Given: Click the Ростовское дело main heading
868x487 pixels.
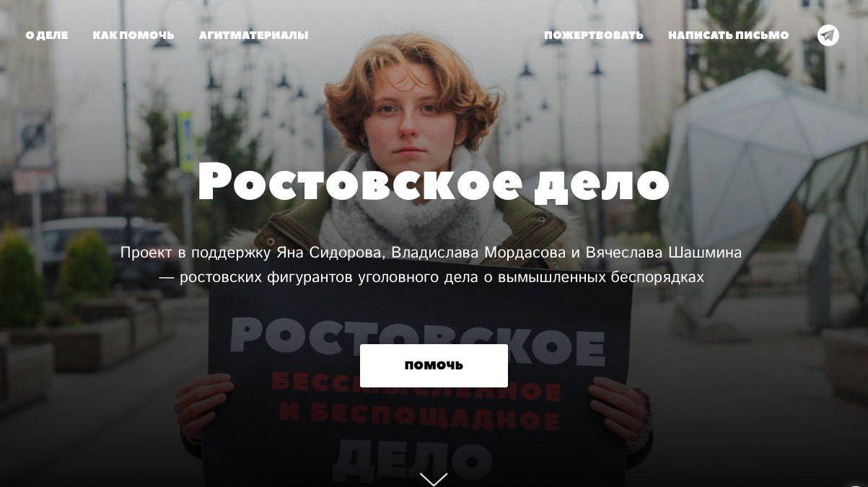Looking at the screenshot, I should pos(434,182).
